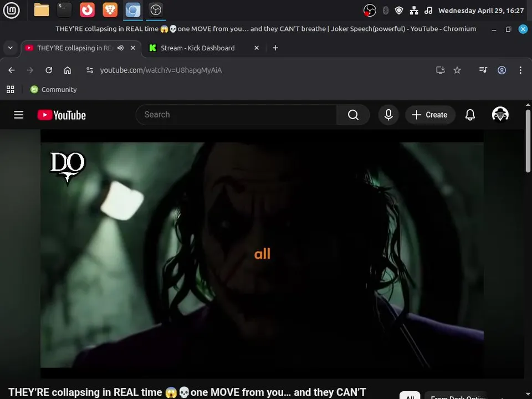Image resolution: width=532 pixels, height=399 pixels.
Task: Click the page vertical scrollbar
Action: click(528, 141)
